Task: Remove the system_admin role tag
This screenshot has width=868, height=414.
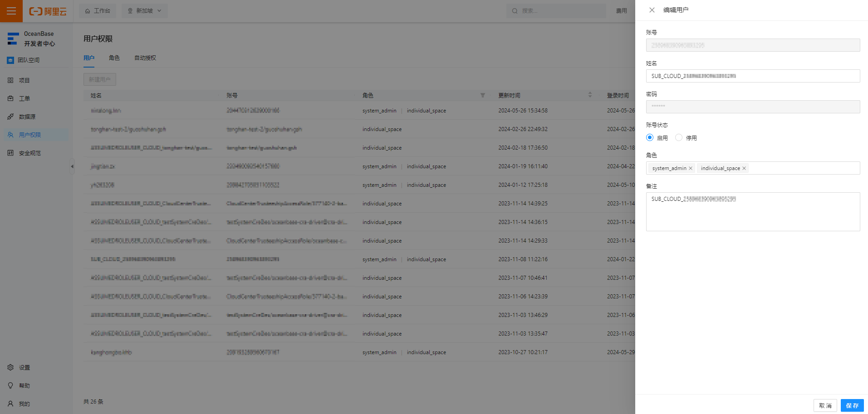Action: click(x=691, y=168)
